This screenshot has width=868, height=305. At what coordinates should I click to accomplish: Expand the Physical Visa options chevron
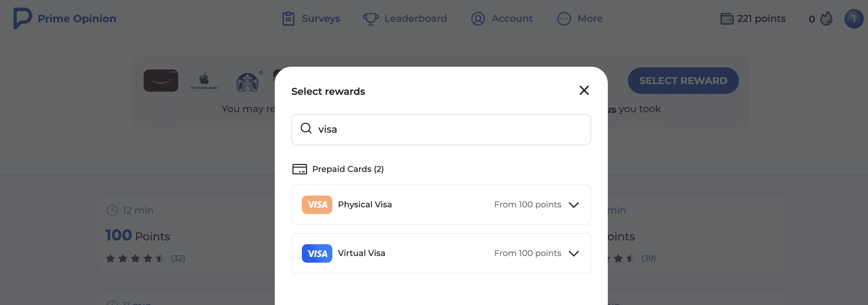pos(574,205)
